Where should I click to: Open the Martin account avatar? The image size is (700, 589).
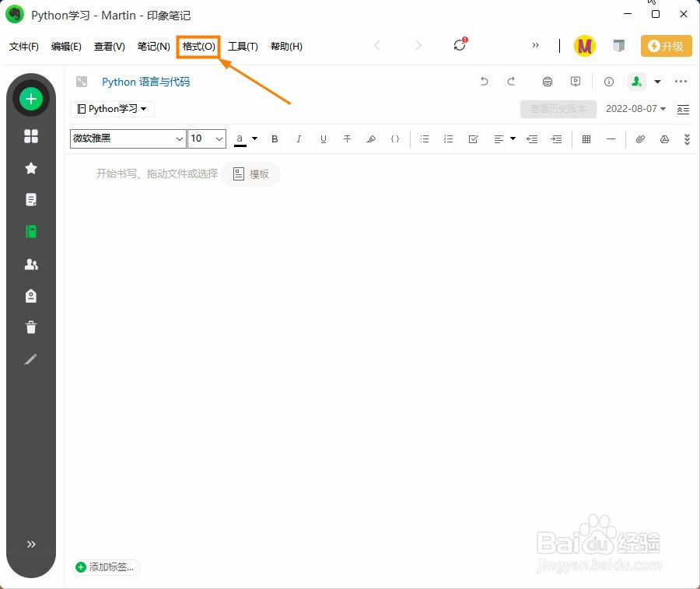point(584,46)
